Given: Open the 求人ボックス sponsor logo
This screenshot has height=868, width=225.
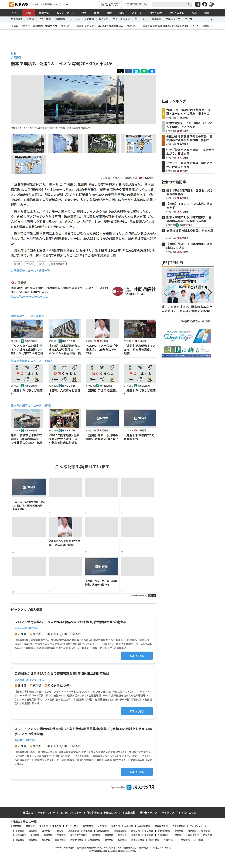Looking at the screenshot, I should 141,787.
